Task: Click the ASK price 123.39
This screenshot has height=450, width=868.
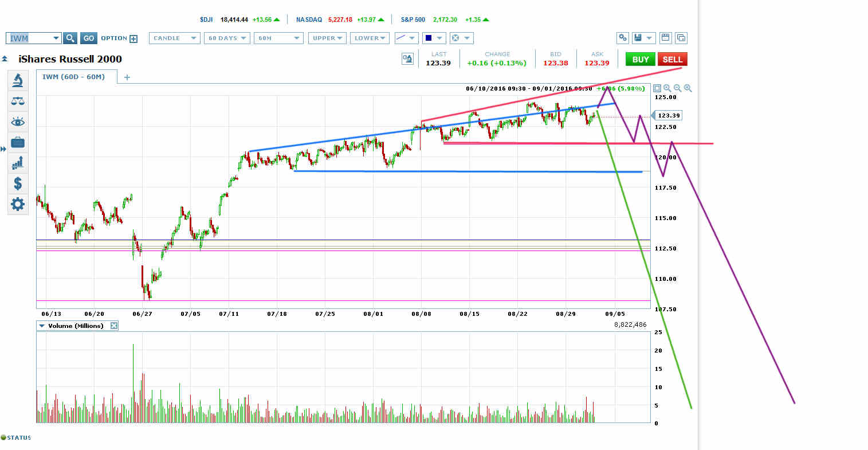Action: click(597, 63)
